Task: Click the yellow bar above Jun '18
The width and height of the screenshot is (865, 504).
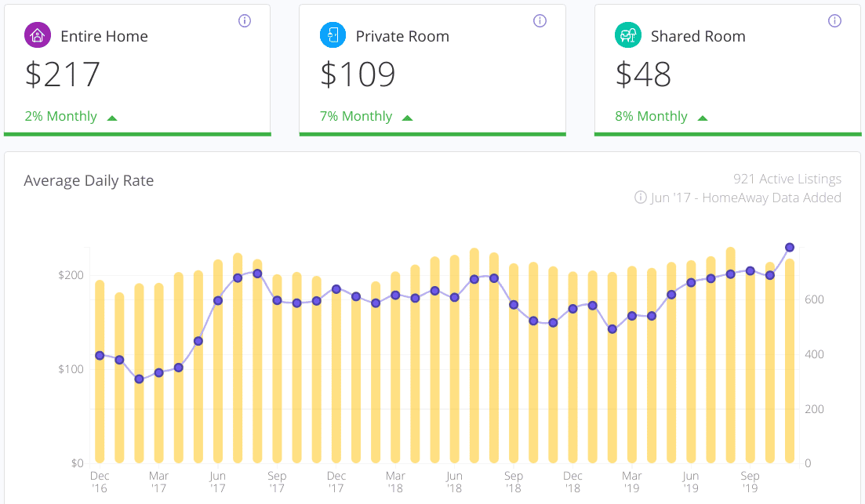Action: click(x=454, y=353)
